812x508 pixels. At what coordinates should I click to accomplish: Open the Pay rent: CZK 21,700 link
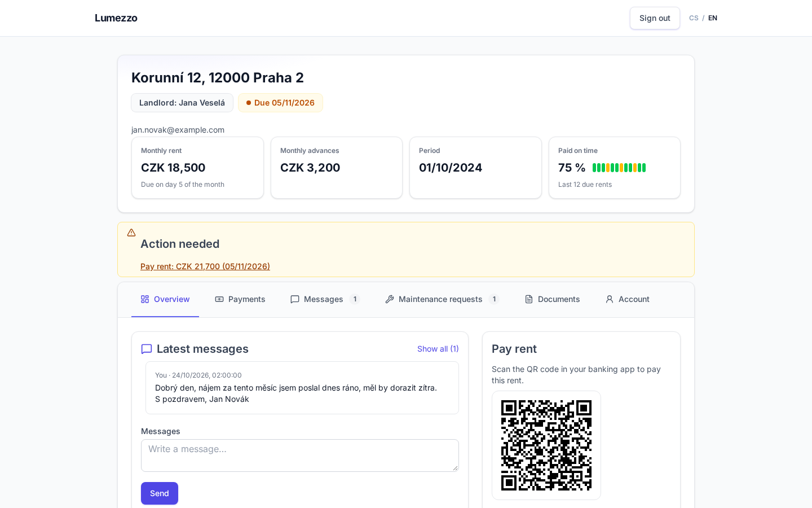click(205, 266)
